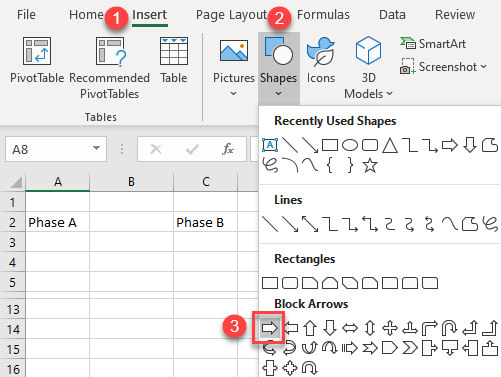Open Recommended PivotTables

pyautogui.click(x=110, y=68)
